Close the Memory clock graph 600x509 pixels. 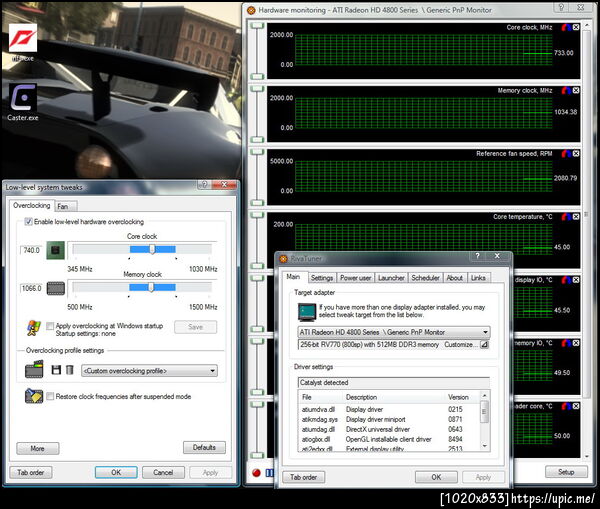coord(576,90)
